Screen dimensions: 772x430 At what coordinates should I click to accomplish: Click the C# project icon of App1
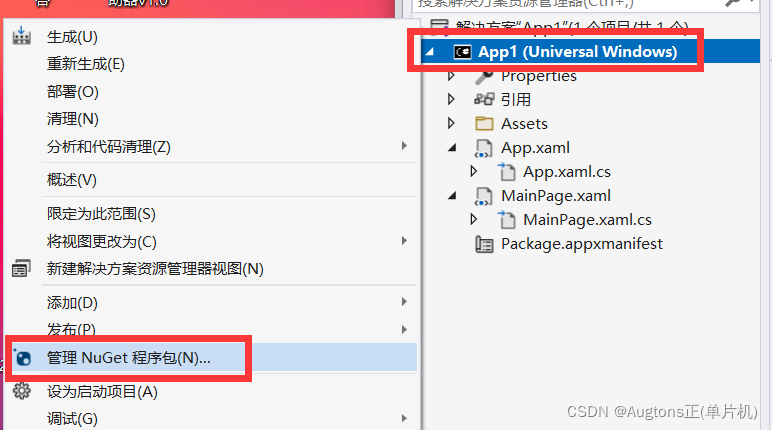coord(462,52)
